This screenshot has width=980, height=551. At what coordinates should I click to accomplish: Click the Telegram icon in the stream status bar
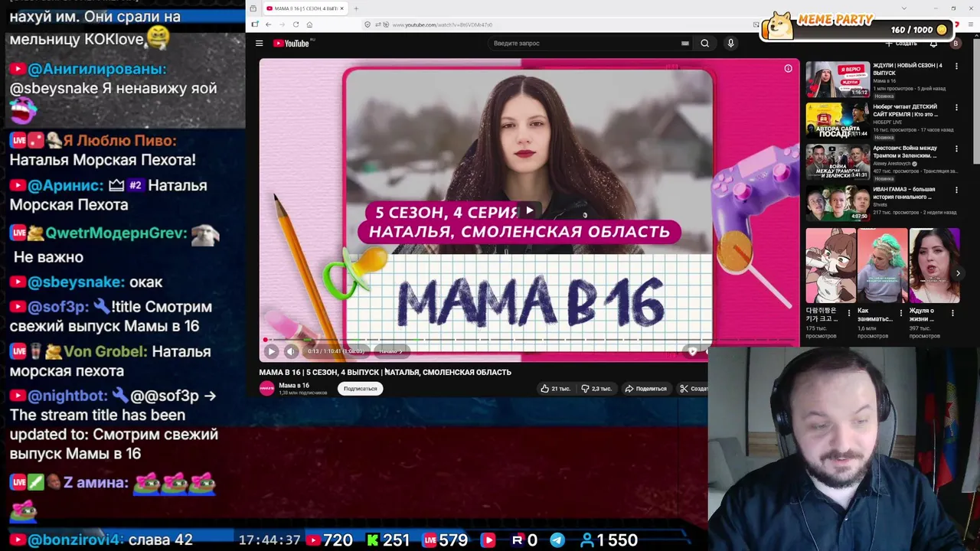[x=557, y=540]
